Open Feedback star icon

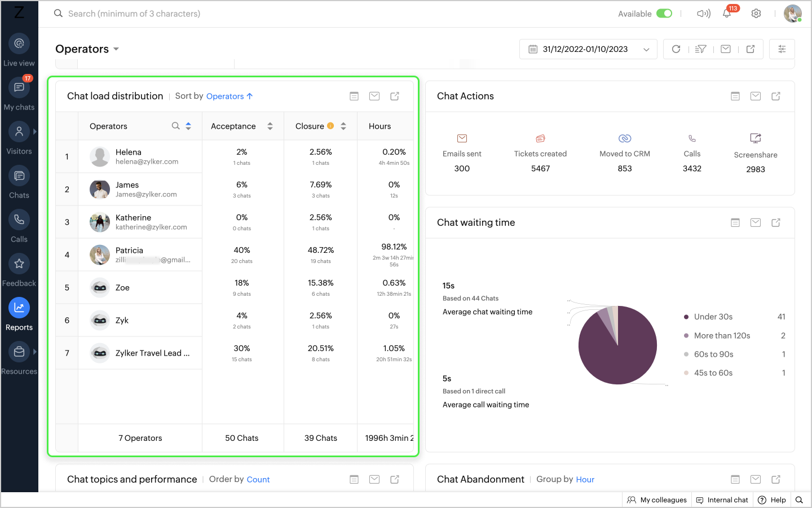pos(19,264)
